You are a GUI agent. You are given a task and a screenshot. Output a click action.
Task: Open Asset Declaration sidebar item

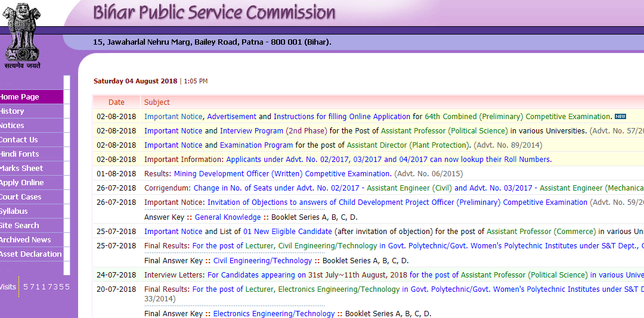tap(31, 254)
